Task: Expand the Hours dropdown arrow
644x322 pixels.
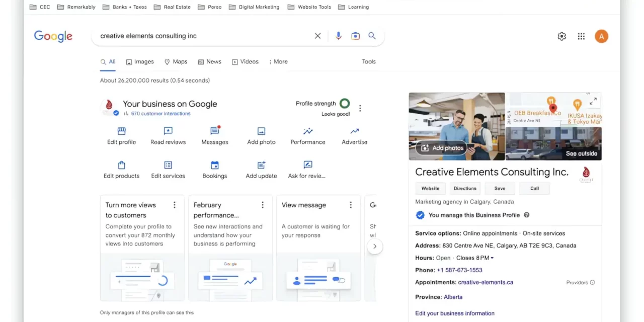Action: pos(492,258)
